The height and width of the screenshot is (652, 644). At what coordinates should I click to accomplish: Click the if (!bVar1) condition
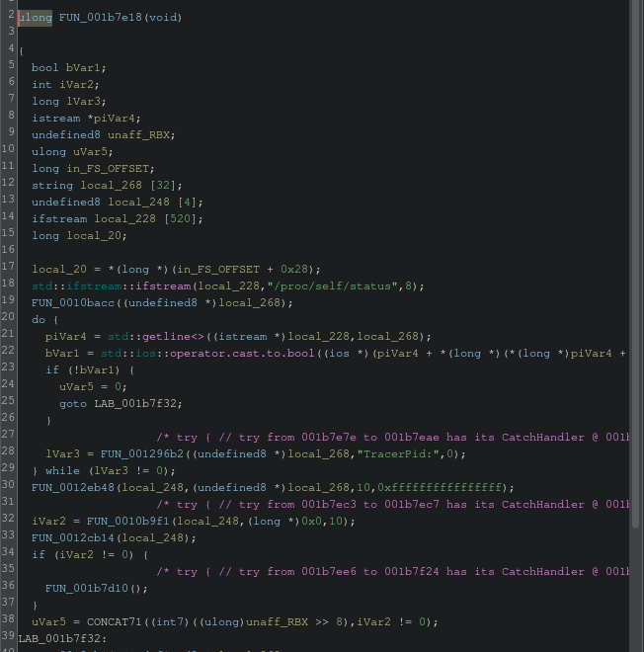tap(83, 370)
